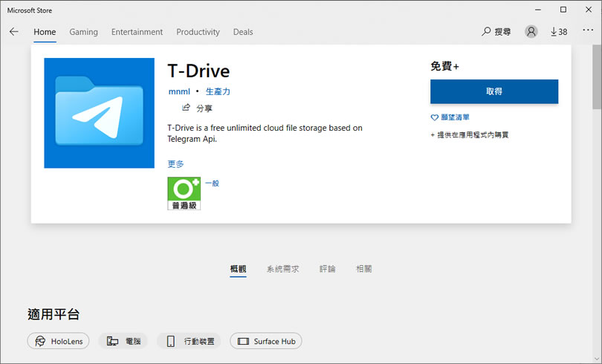The width and height of the screenshot is (602, 364).
Task: Open the Deals tab
Action: [x=242, y=32]
